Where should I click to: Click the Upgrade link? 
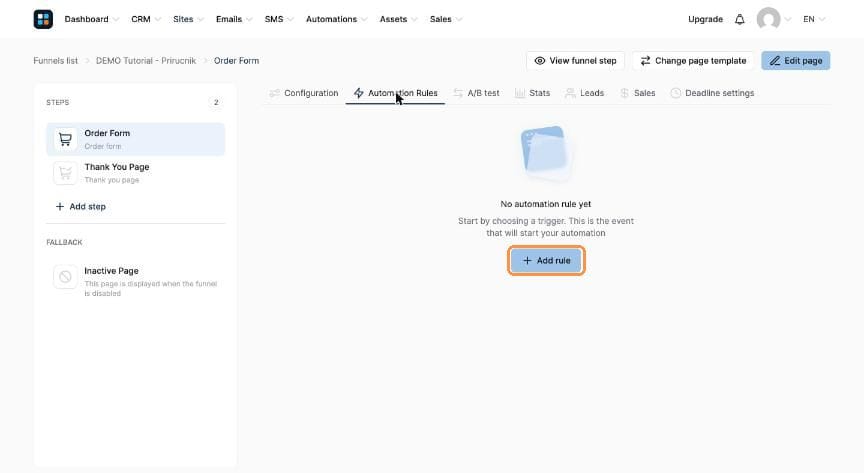[x=705, y=19]
